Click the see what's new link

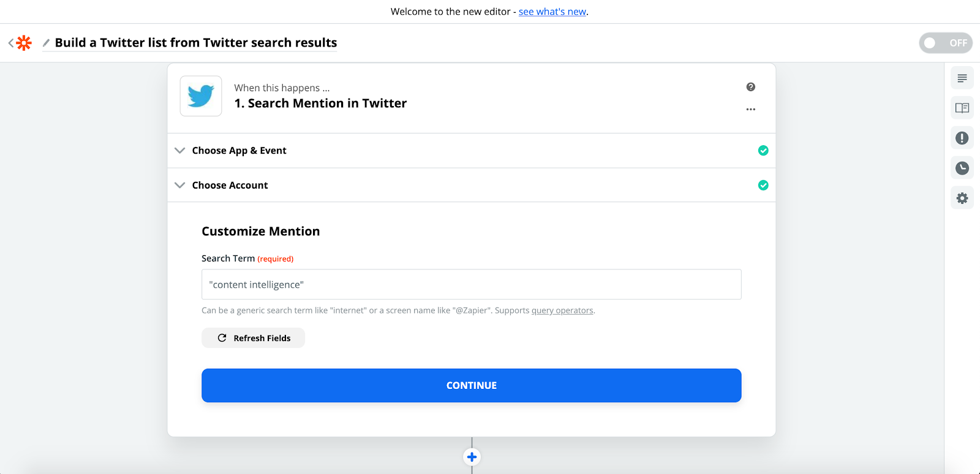tap(552, 12)
